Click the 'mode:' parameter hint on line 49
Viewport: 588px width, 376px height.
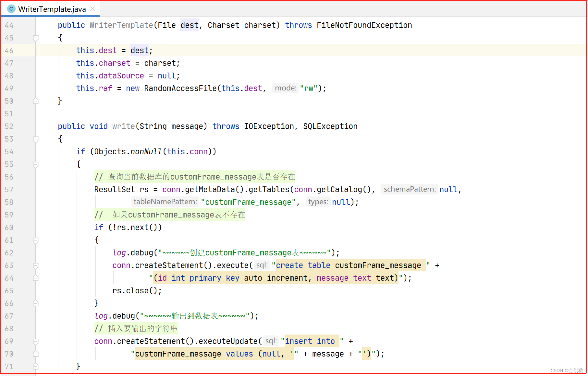(285, 88)
